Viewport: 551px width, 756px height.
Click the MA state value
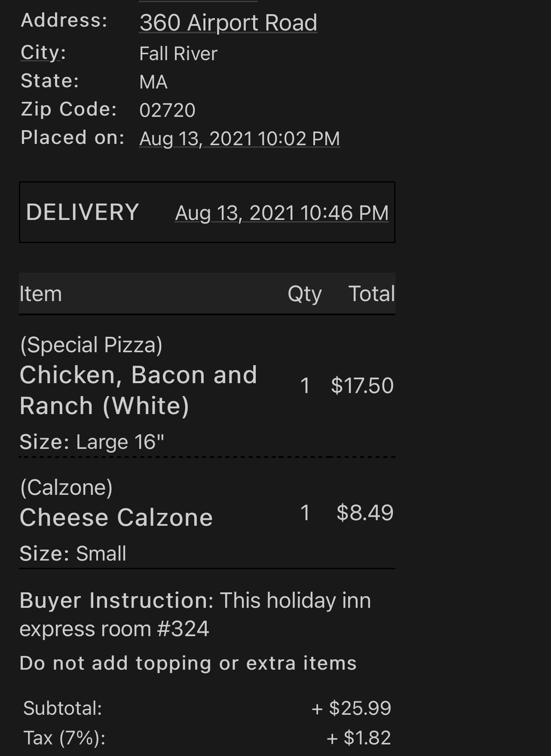pos(153,82)
